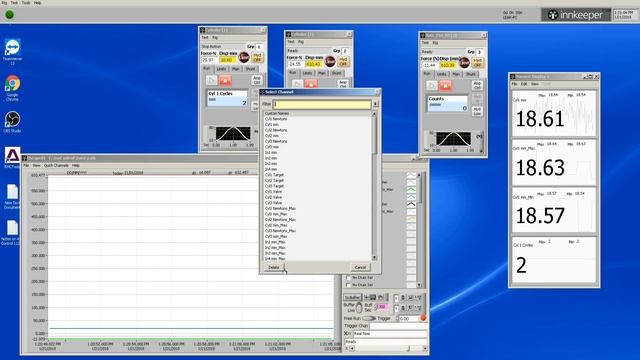This screenshot has height=360, width=640.
Task: Toggle the Free Run / Trigger switch
Action: click(x=369, y=318)
